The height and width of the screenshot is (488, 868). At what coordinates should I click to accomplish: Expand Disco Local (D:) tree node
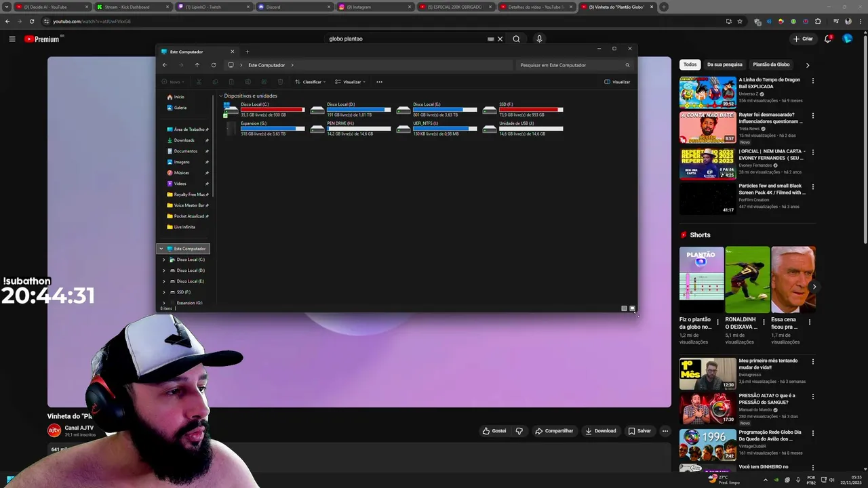click(x=163, y=270)
